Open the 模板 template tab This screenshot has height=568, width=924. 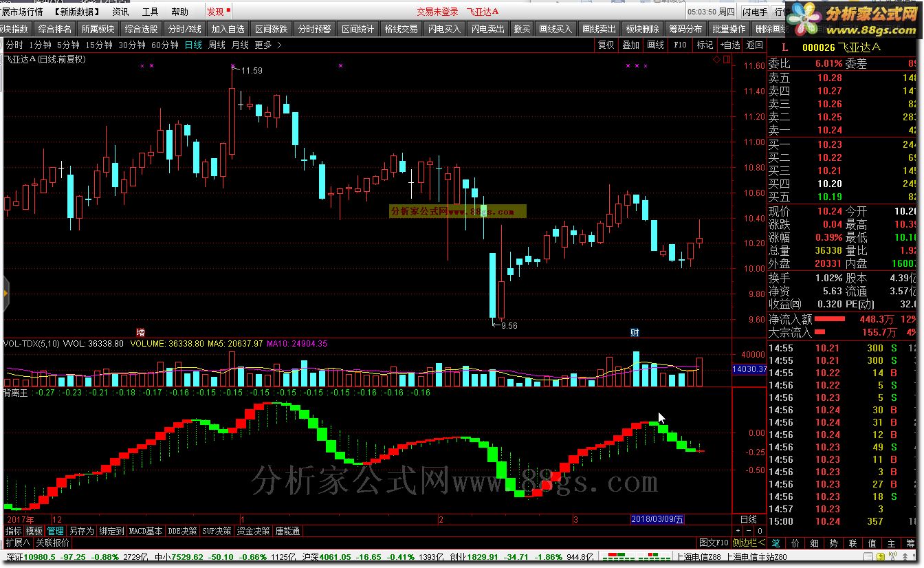[34, 532]
